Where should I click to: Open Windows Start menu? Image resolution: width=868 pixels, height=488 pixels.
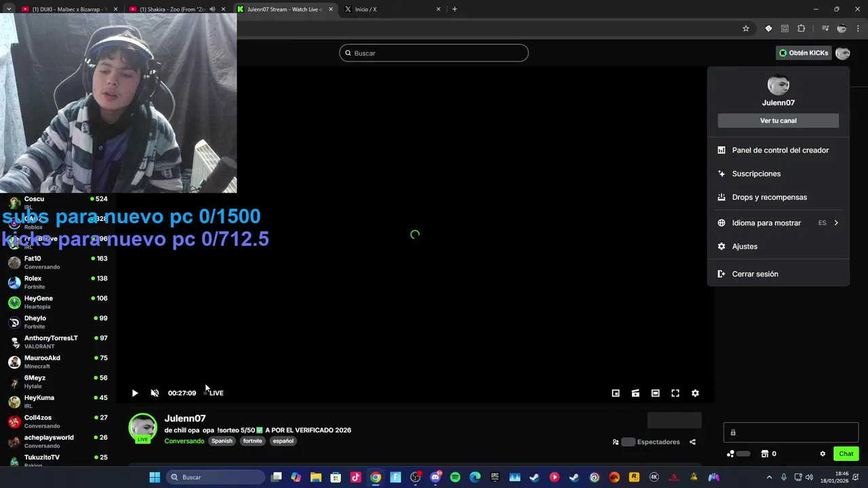coord(155,477)
